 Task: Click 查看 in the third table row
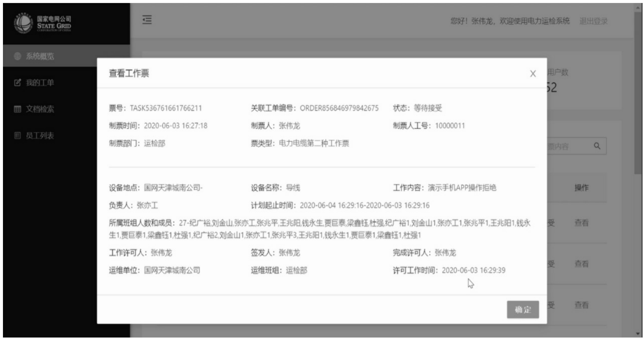581,305
